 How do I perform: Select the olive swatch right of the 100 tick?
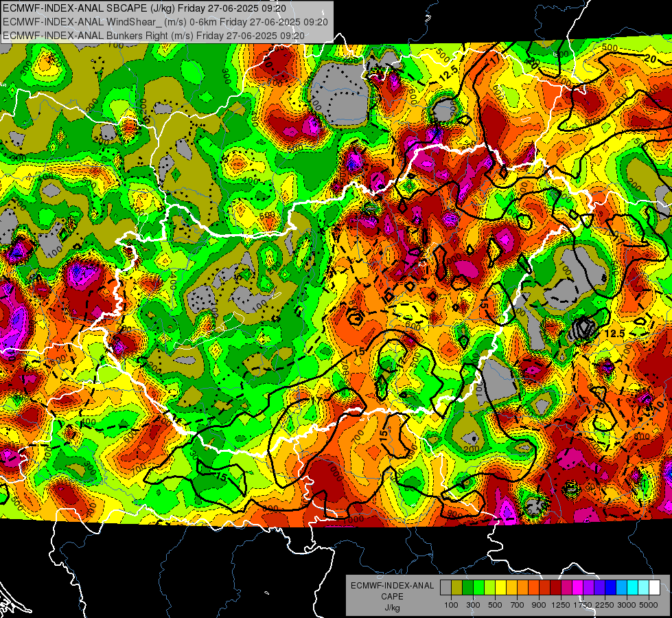(x=457, y=588)
